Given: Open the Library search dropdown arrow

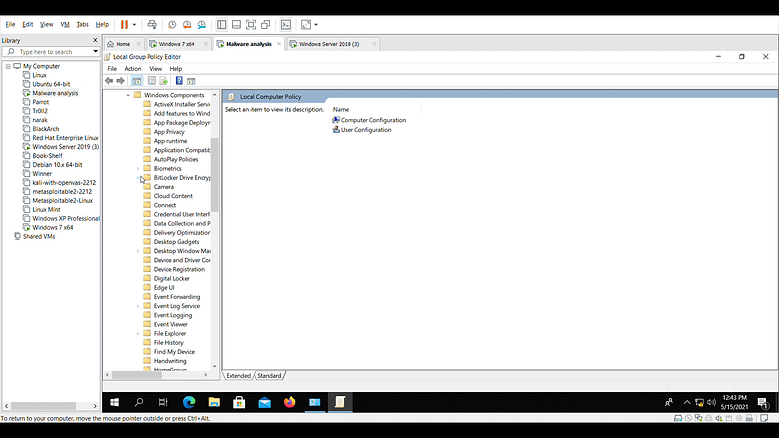Looking at the screenshot, I should (x=95, y=52).
